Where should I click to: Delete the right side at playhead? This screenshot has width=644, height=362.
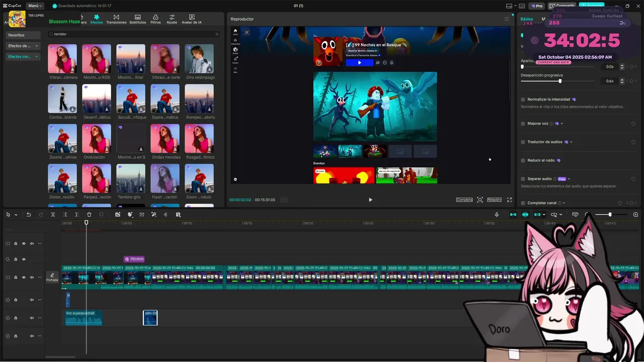77,215
